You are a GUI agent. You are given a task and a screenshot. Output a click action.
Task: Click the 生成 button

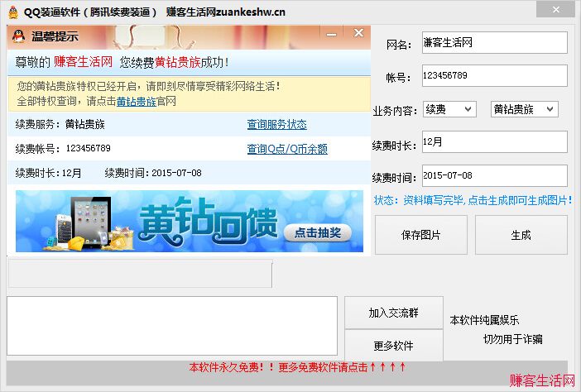click(x=521, y=235)
